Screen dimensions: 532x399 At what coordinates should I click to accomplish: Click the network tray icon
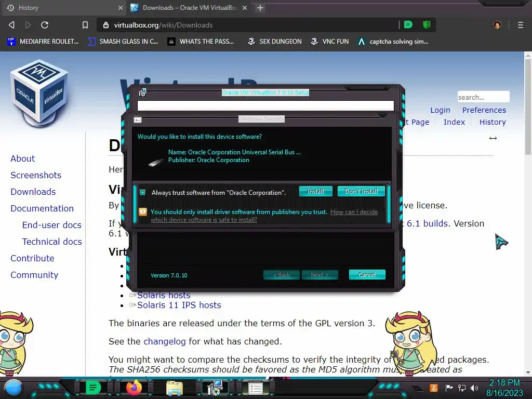[x=462, y=388]
